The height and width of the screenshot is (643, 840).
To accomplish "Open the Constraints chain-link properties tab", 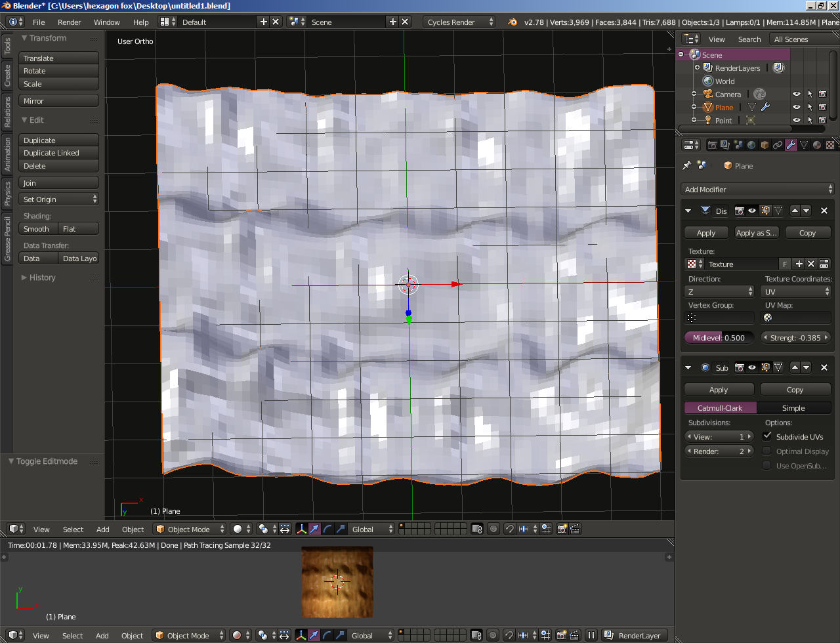I will (778, 145).
